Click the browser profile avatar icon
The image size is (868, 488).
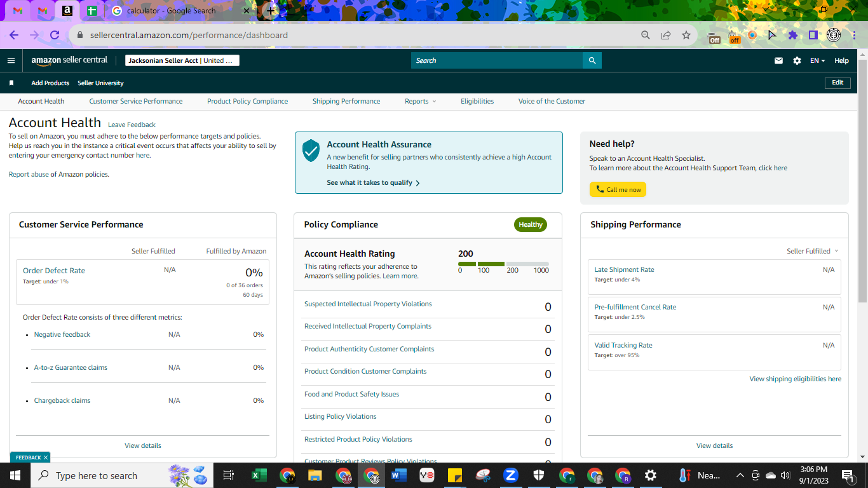point(834,35)
